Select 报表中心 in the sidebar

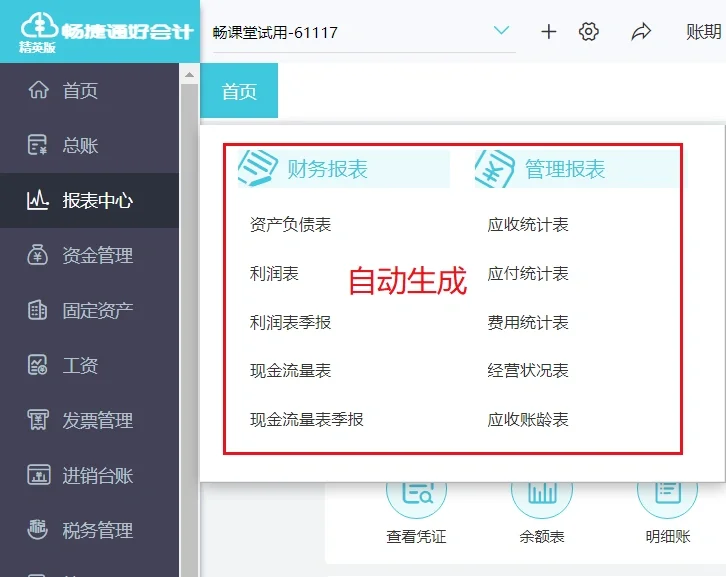(x=89, y=201)
